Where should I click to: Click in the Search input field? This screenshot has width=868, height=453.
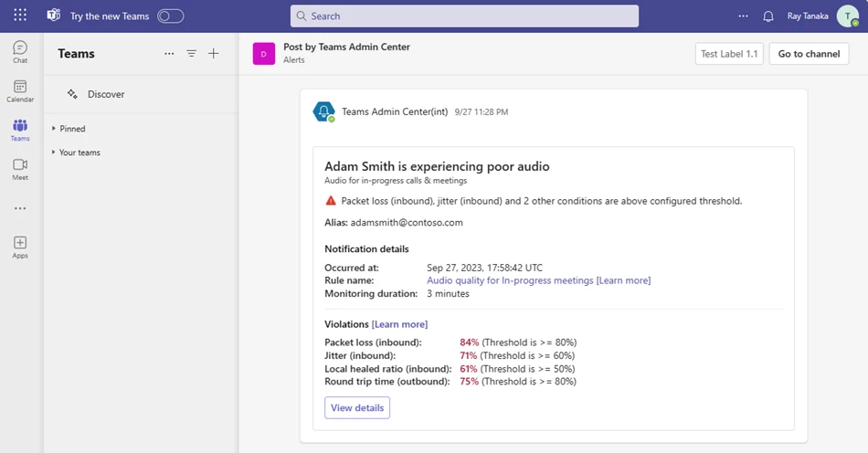(464, 16)
